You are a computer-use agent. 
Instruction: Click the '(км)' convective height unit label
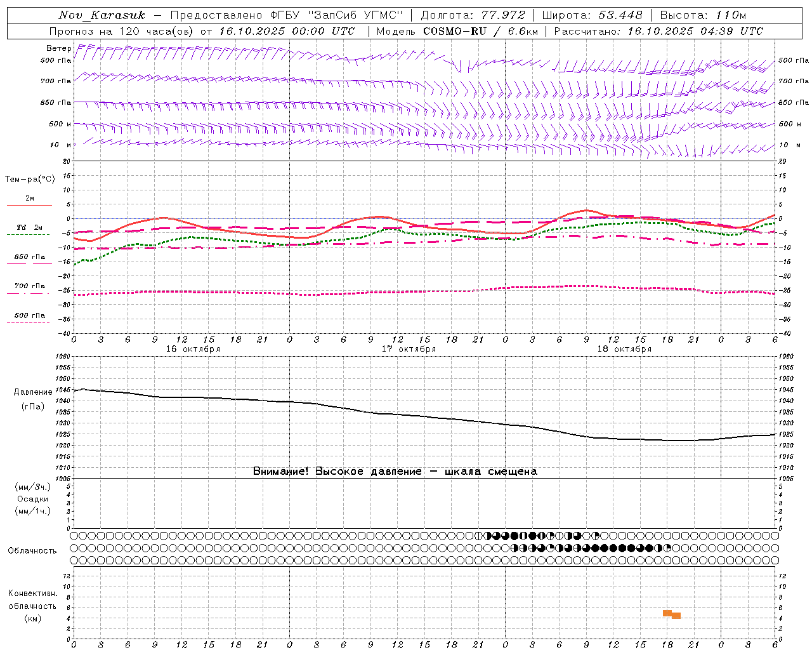click(x=32, y=618)
